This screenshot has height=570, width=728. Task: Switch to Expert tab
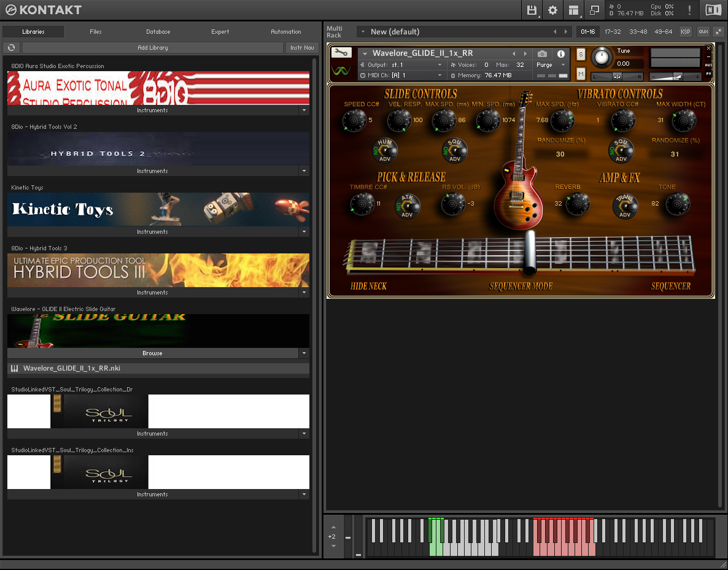point(220,31)
